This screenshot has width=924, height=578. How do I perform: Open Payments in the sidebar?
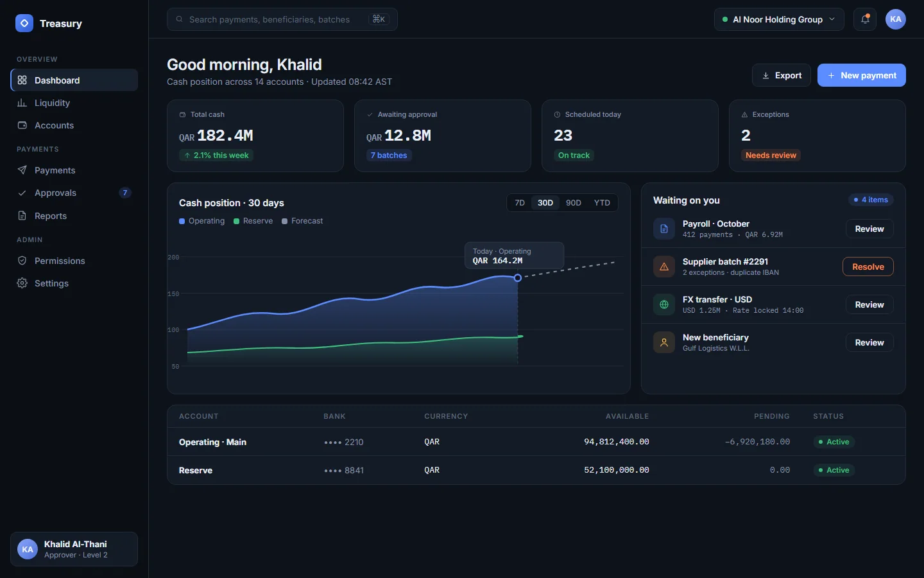pyautogui.click(x=74, y=170)
